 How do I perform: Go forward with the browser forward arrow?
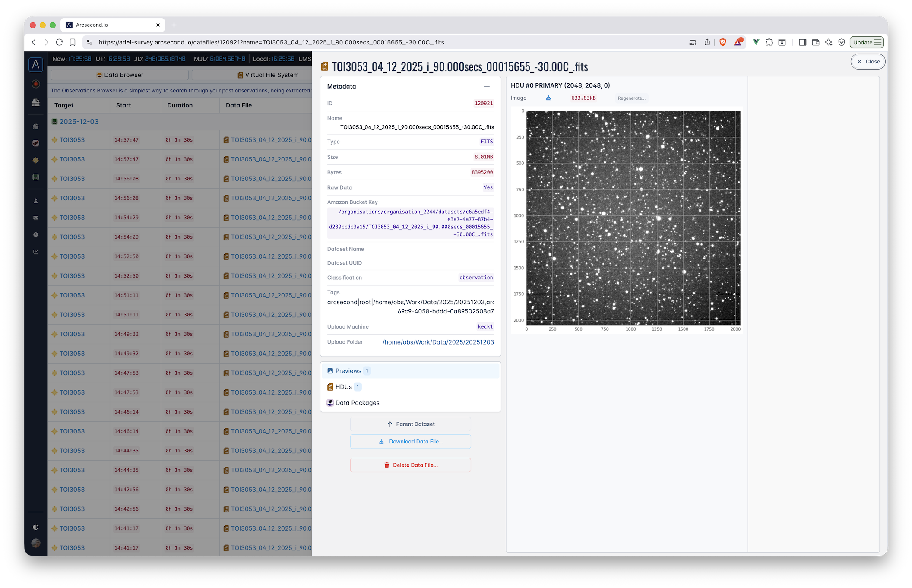point(47,42)
